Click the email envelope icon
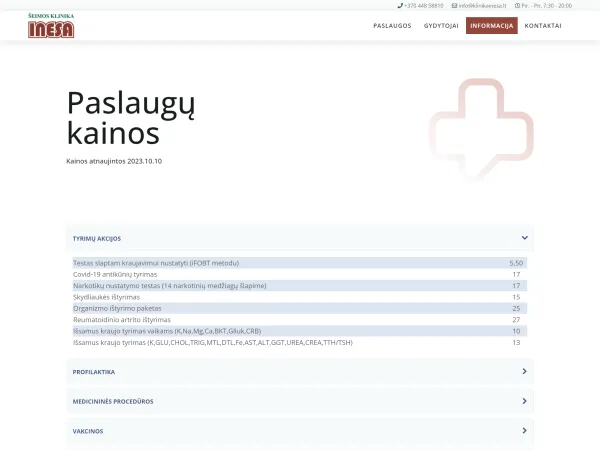The height and width of the screenshot is (450, 600). [x=454, y=6]
